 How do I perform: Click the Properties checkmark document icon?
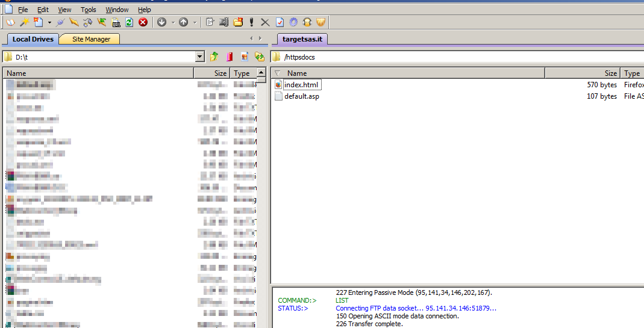(x=280, y=22)
